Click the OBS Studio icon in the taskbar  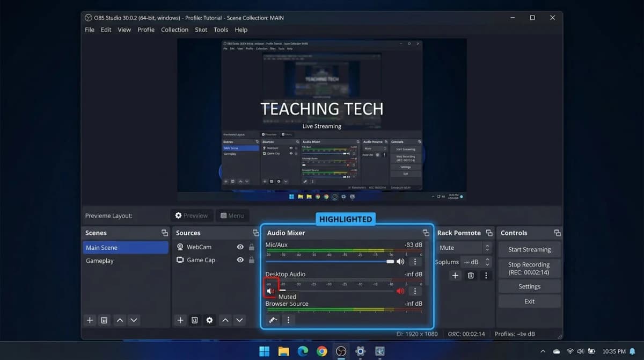(341, 351)
